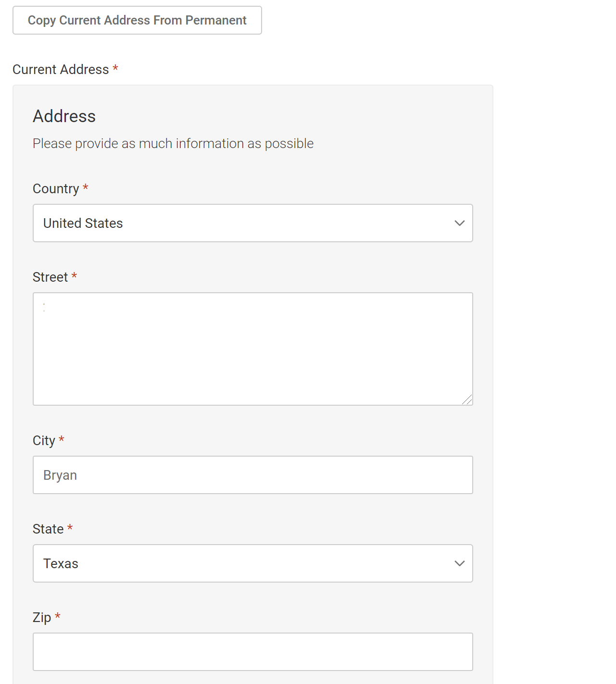616x684 pixels.
Task: Click the Zip field label
Action: point(42,618)
